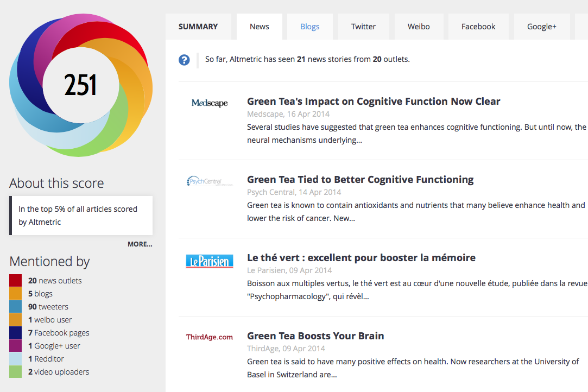Click the PsychCentral logo
Viewport: 588px width, 392px height.
(x=209, y=181)
